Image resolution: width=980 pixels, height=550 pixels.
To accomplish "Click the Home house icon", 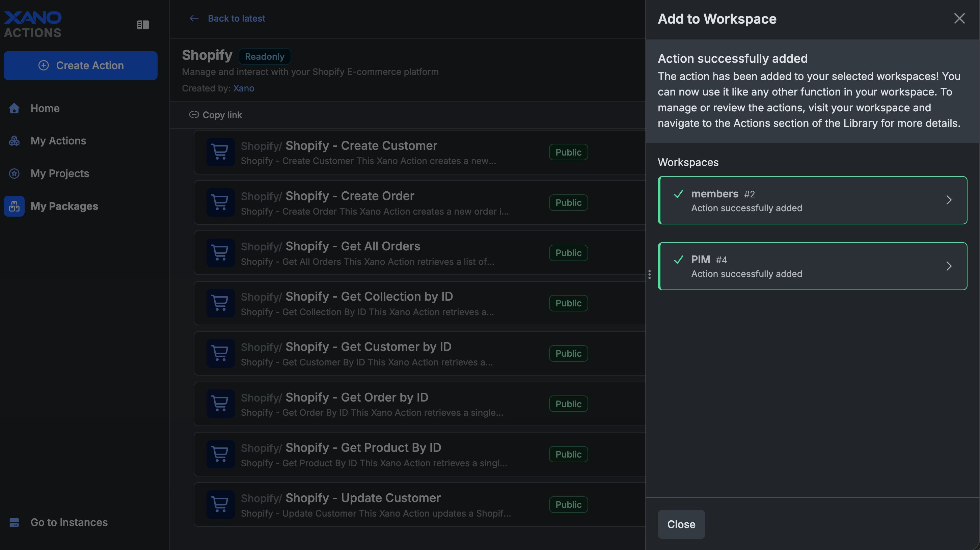I will point(14,108).
